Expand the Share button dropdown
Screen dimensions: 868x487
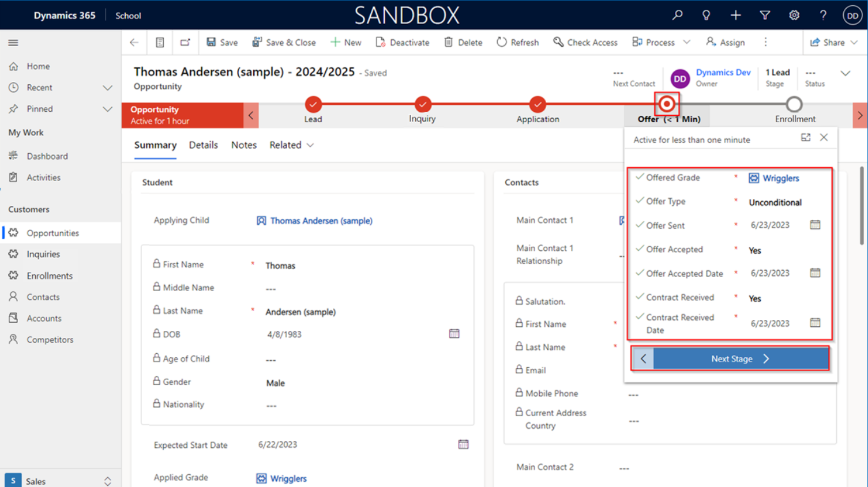click(x=854, y=43)
